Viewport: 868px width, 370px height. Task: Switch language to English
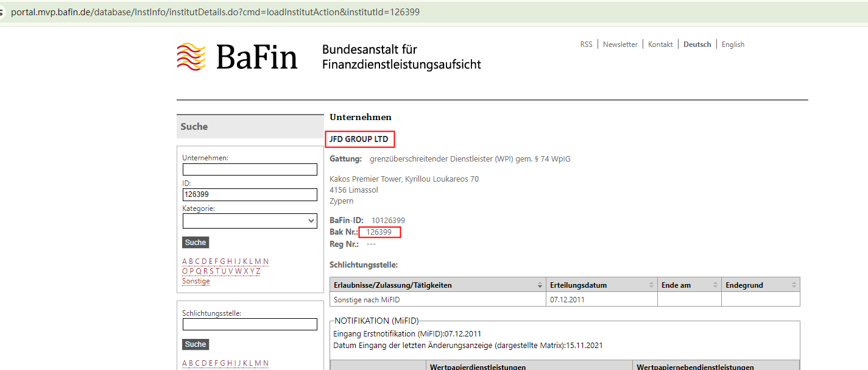(733, 44)
